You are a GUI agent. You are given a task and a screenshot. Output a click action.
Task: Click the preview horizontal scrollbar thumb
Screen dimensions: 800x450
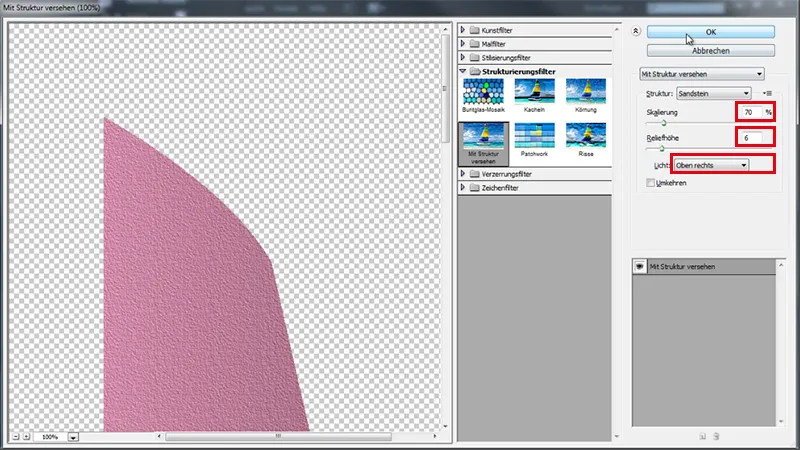pos(278,436)
